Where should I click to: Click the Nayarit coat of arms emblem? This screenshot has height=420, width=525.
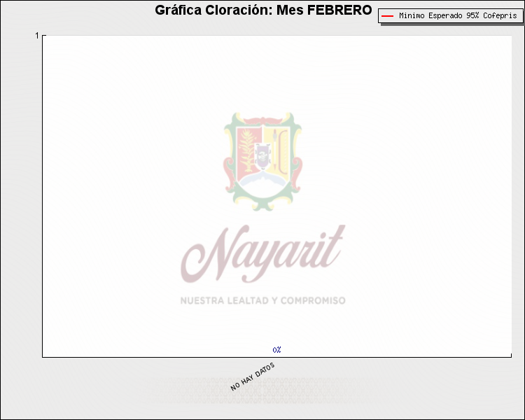262,161
